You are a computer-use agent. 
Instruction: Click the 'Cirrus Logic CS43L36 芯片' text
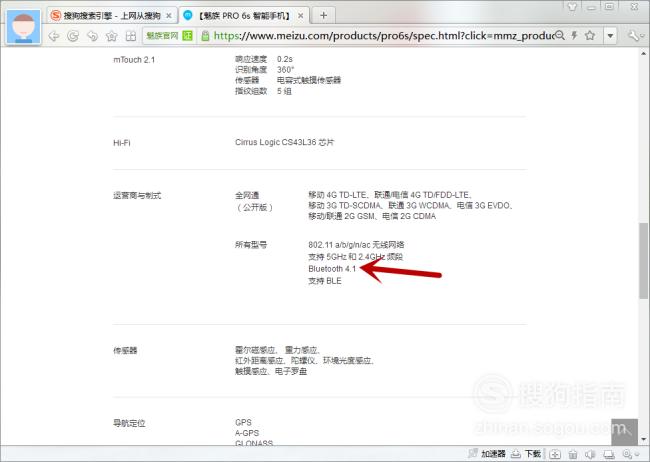pyautogui.click(x=284, y=142)
